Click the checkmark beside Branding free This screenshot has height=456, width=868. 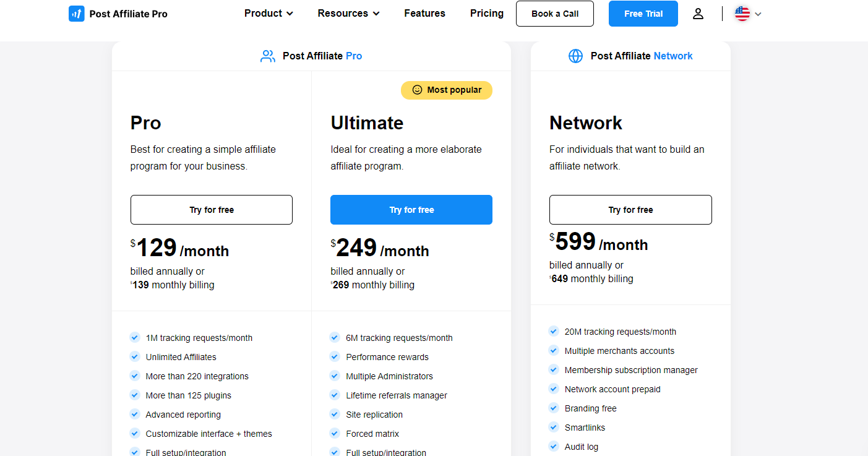coord(554,408)
